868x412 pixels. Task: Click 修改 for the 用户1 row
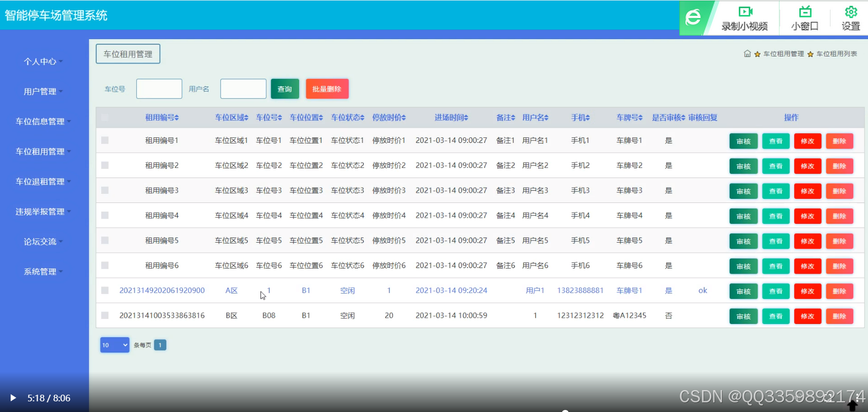[x=808, y=291]
